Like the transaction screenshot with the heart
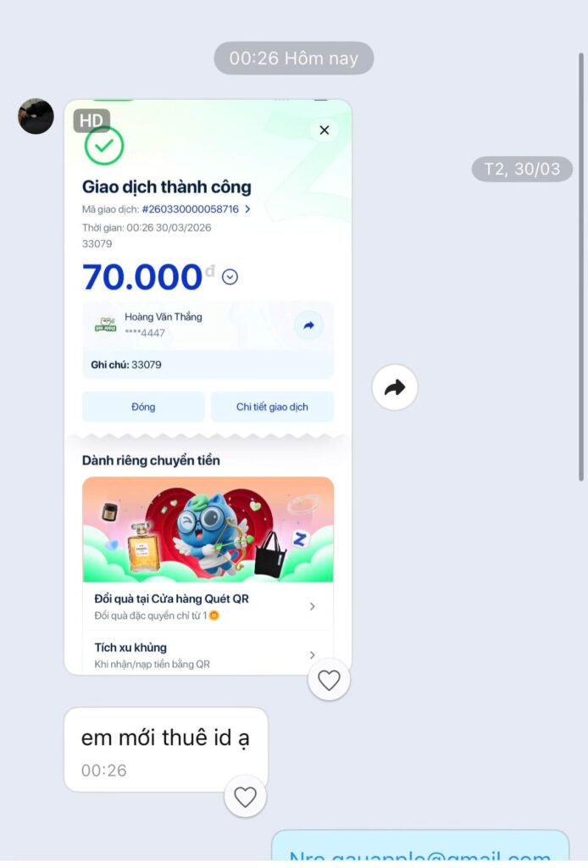 coord(329,680)
